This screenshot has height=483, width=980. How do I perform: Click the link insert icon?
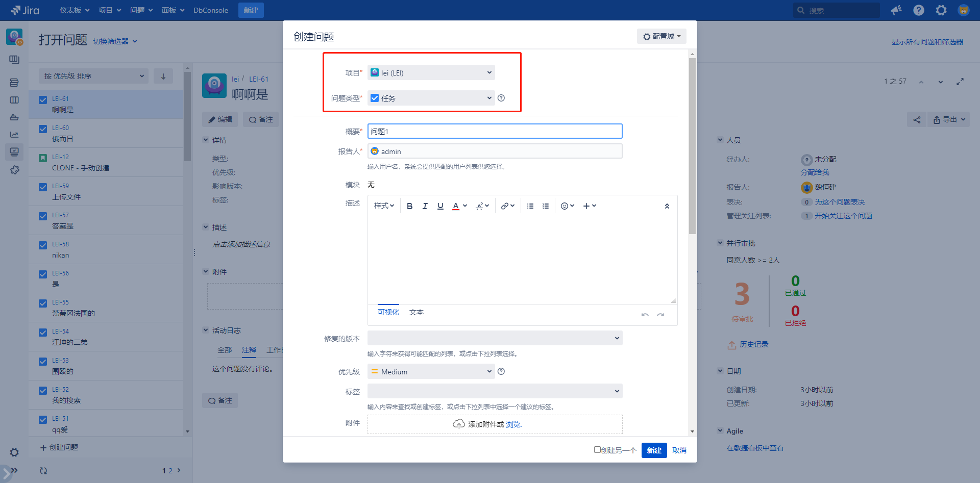point(507,206)
